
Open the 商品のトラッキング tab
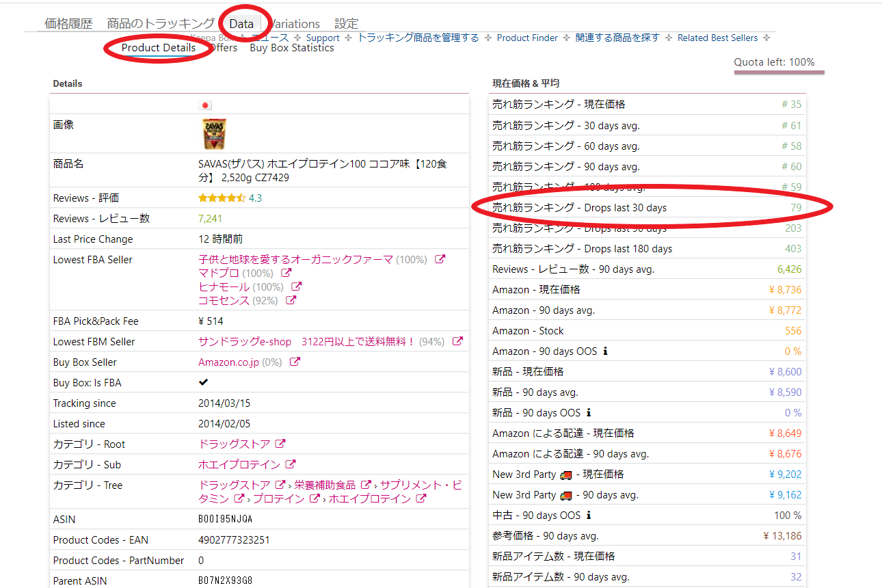(x=161, y=24)
